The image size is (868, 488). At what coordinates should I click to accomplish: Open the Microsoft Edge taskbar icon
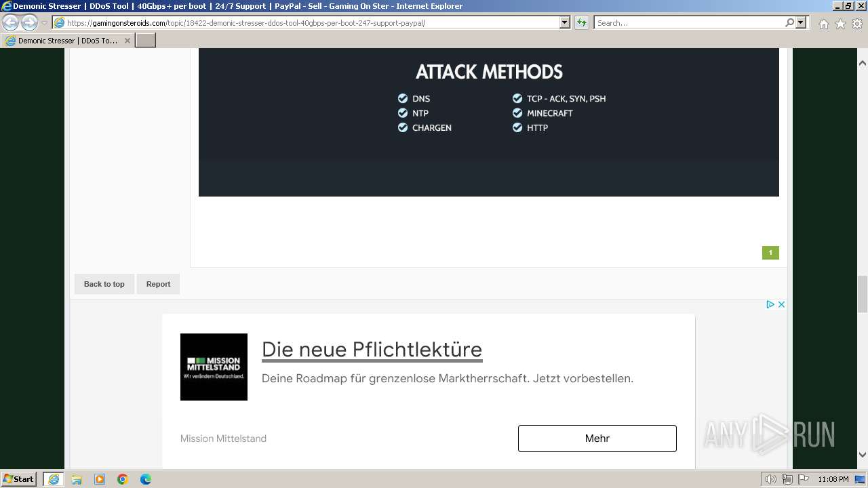pos(146,479)
